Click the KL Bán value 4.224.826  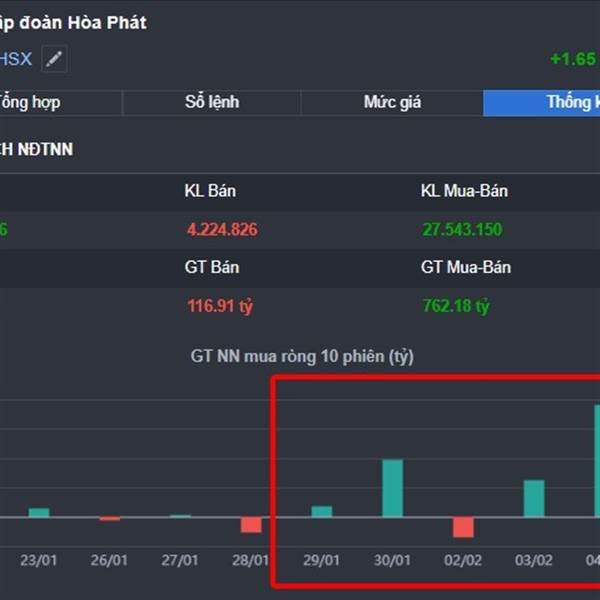[222, 230]
